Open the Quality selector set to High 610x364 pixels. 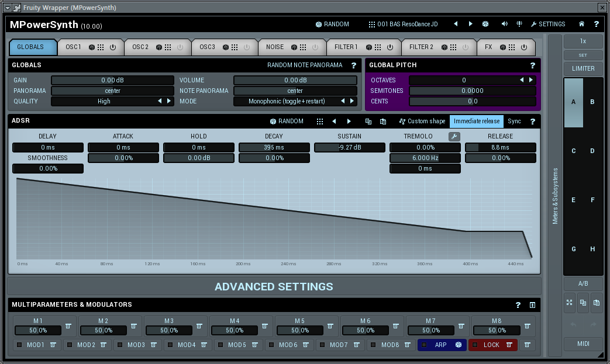point(104,101)
